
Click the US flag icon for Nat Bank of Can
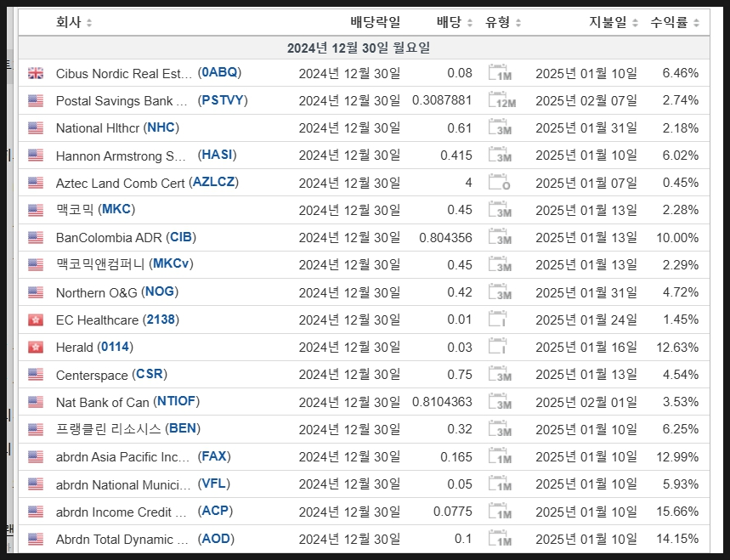coord(36,402)
